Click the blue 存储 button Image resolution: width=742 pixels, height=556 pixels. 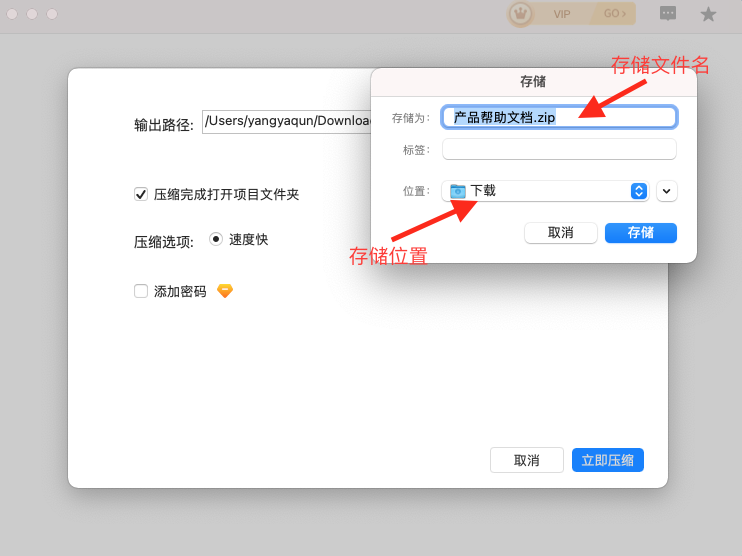[x=641, y=233]
